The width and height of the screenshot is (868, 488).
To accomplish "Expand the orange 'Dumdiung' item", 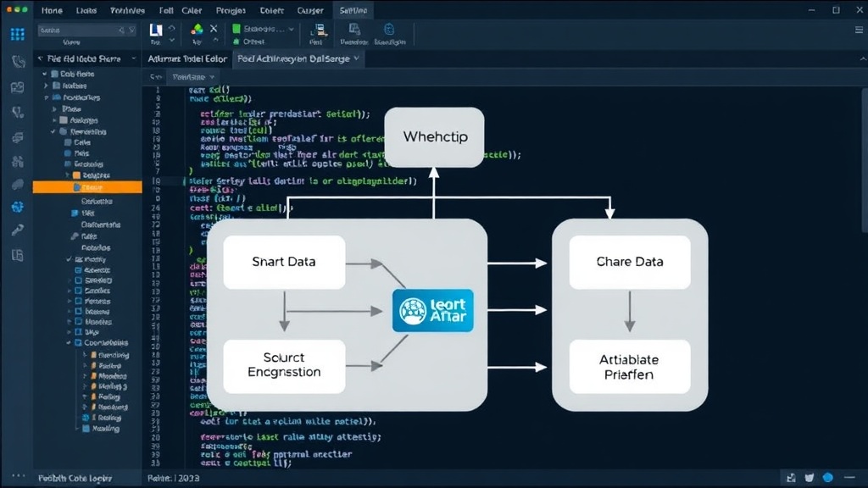I will pyautogui.click(x=85, y=355).
